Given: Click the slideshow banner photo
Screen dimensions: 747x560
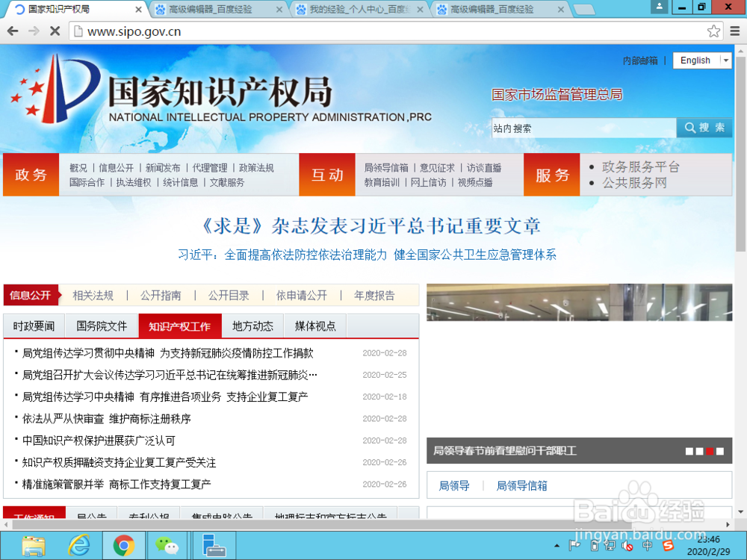Looking at the screenshot, I should (580, 302).
